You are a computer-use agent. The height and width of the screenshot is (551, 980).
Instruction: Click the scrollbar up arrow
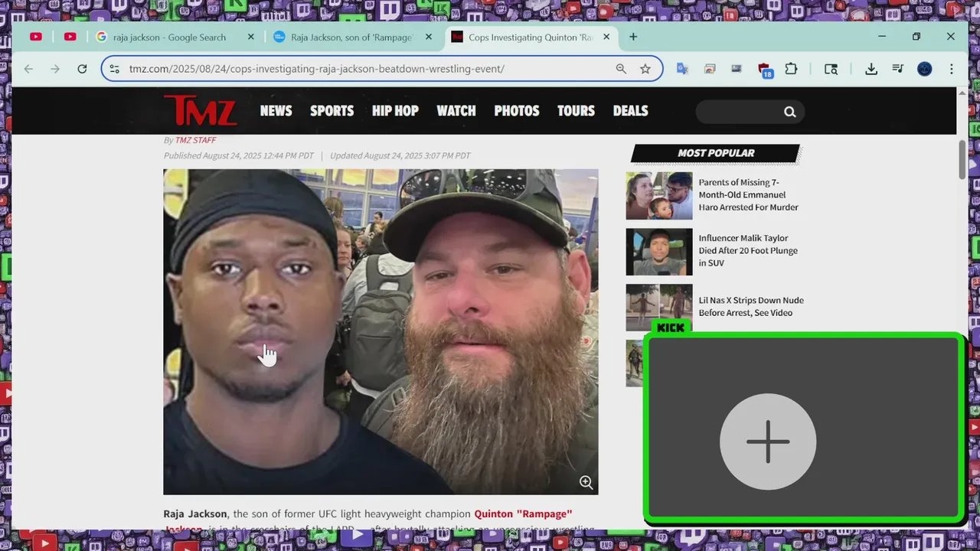tap(962, 93)
